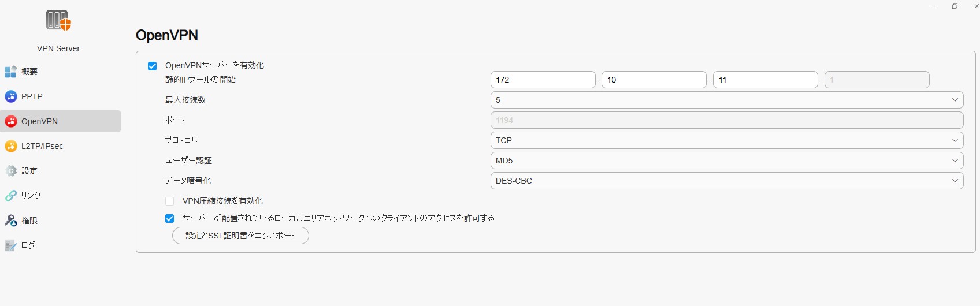This screenshot has width=980, height=306.
Task: Select the OpenVPN item in sidebar
Action: pyautogui.click(x=40, y=121)
